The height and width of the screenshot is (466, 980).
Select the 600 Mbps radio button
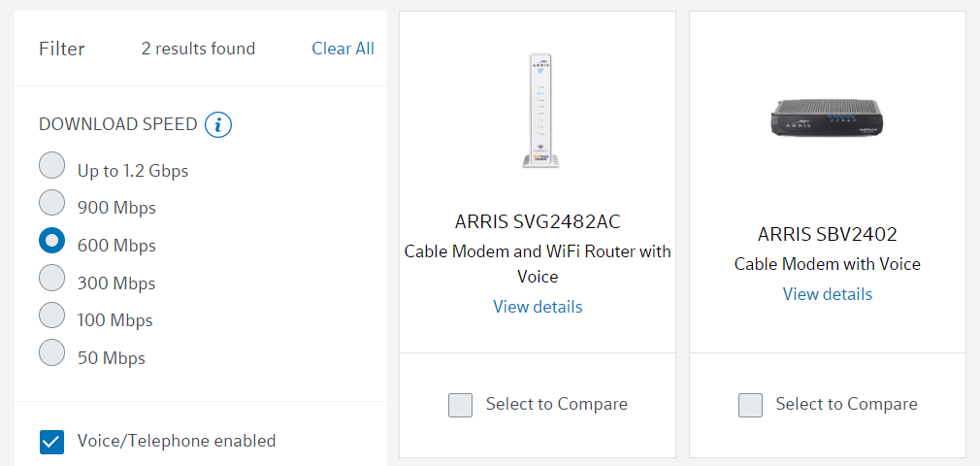pos(52,241)
